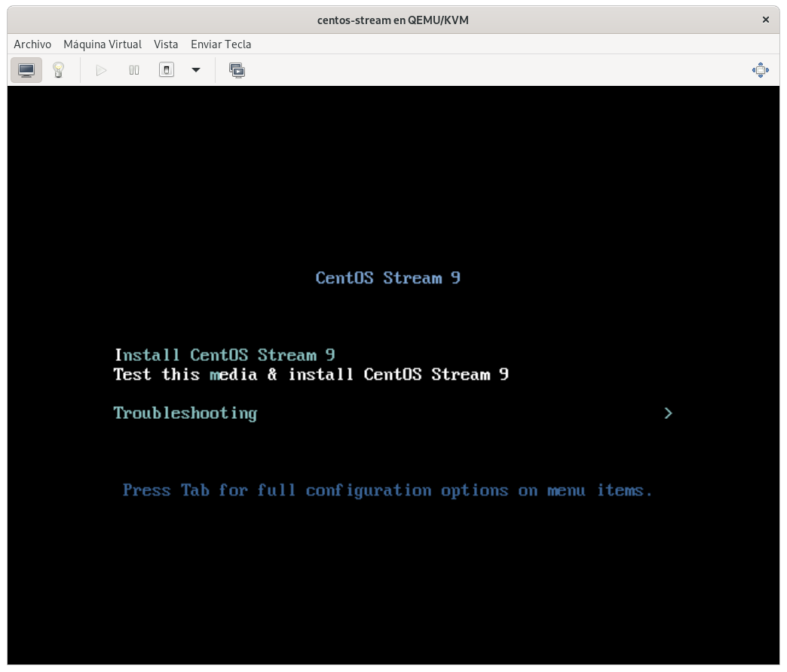Expand the Enviar Tecla menu
The width and height of the screenshot is (787, 672).
pyautogui.click(x=221, y=44)
